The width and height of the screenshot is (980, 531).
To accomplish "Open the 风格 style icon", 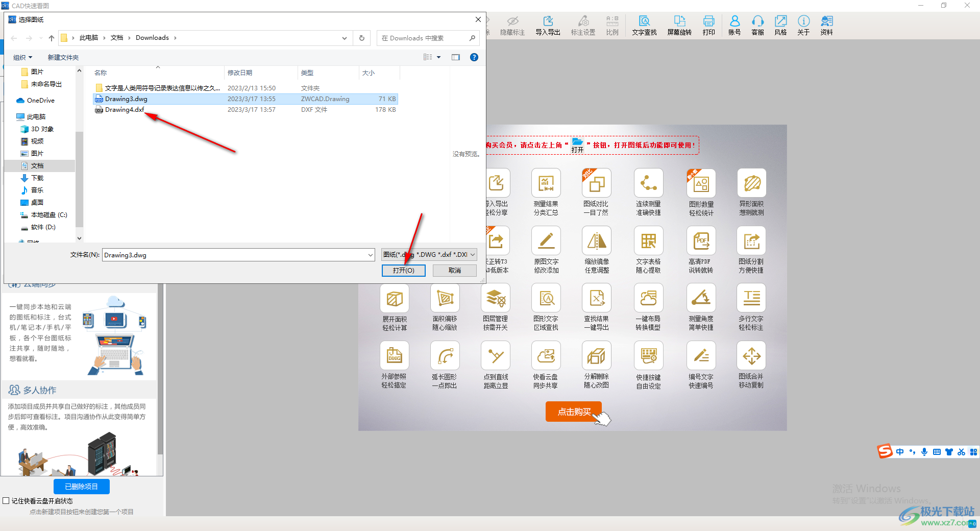I will coord(780,25).
